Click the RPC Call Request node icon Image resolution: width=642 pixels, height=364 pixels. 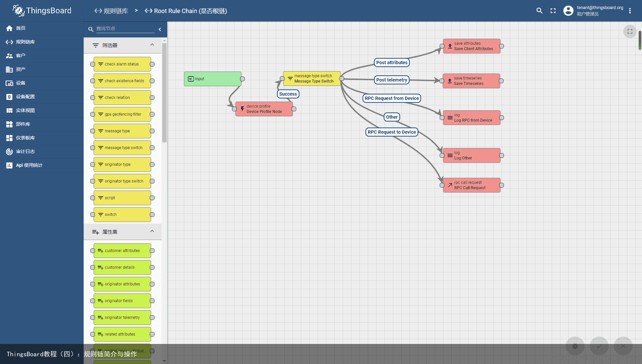450,185
